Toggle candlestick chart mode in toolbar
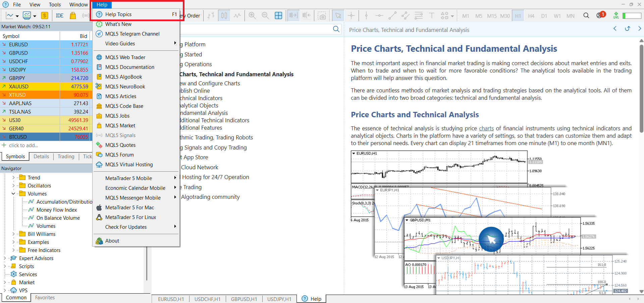This screenshot has height=303, width=644. click(224, 15)
